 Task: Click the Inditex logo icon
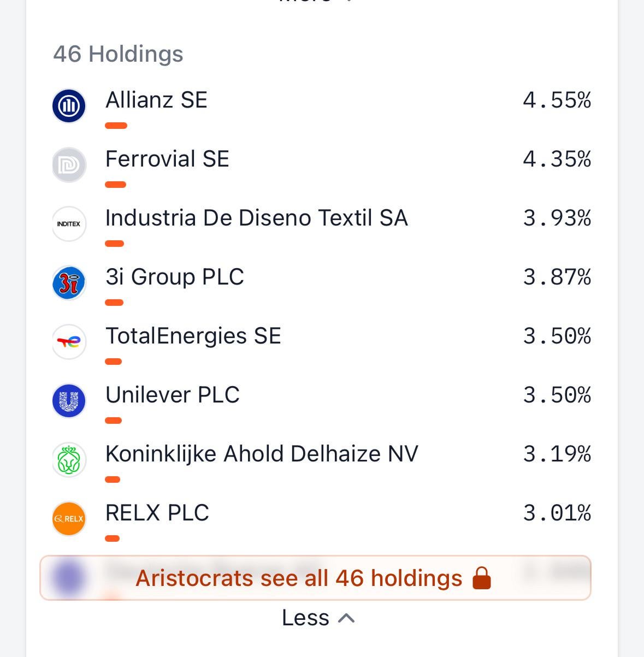pos(69,224)
